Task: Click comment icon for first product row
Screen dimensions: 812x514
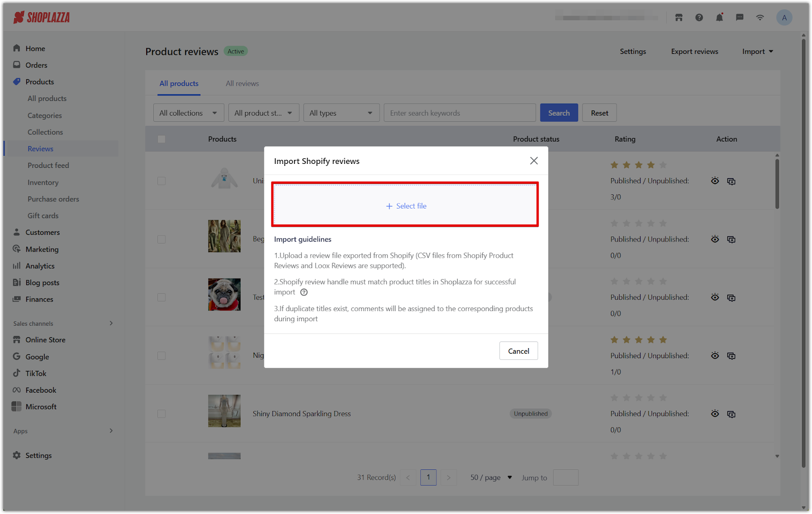Action: (x=731, y=181)
